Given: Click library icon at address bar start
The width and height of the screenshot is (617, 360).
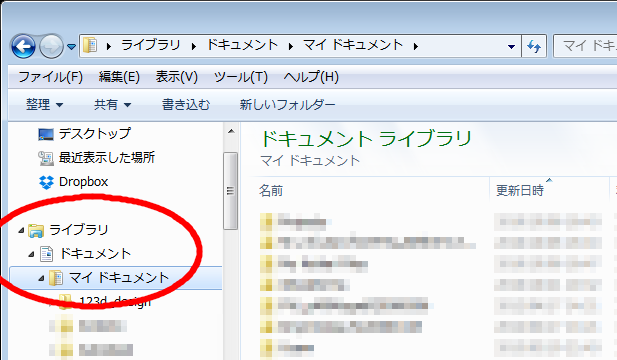Looking at the screenshot, I should 90,46.
